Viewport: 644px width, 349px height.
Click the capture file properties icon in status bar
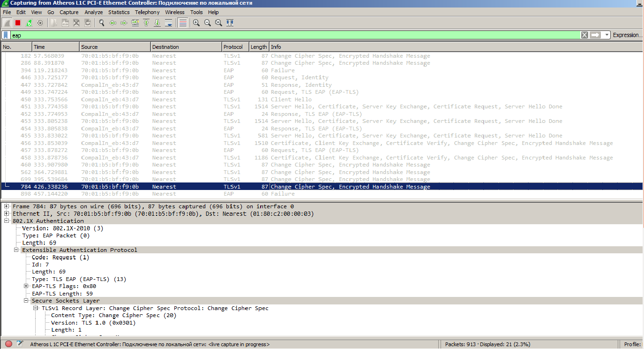click(20, 344)
